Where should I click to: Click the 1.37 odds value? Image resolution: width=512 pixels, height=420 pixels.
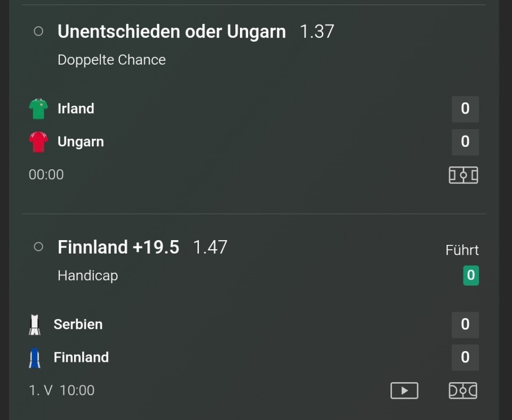pos(317,31)
